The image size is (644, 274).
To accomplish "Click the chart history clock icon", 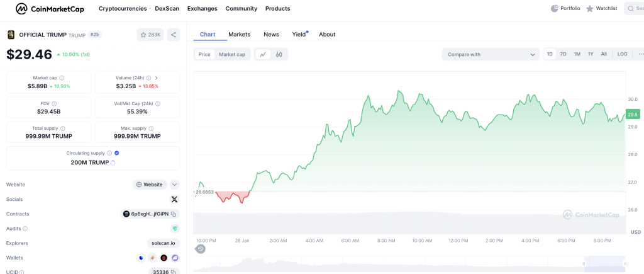I will [x=201, y=249].
